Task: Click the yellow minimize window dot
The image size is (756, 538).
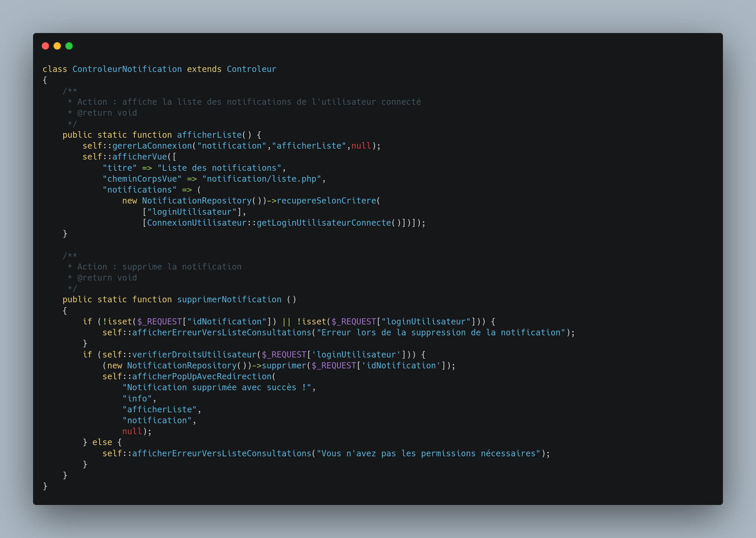Action: [x=57, y=46]
